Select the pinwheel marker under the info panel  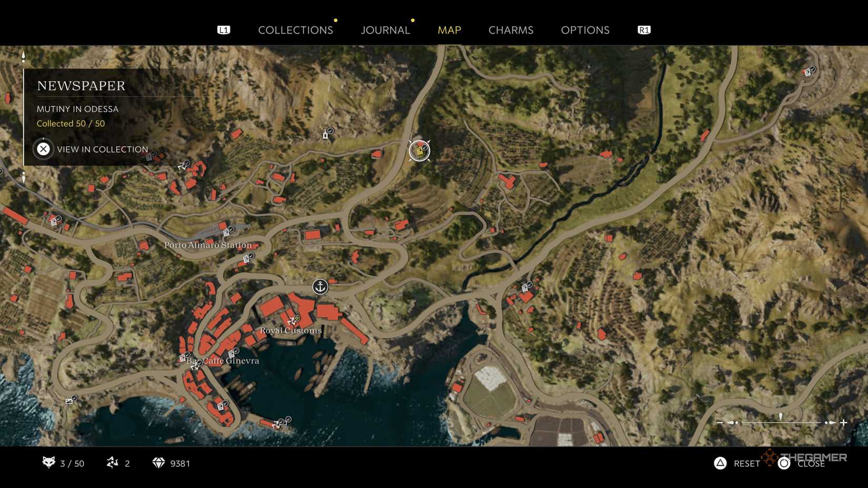click(184, 166)
